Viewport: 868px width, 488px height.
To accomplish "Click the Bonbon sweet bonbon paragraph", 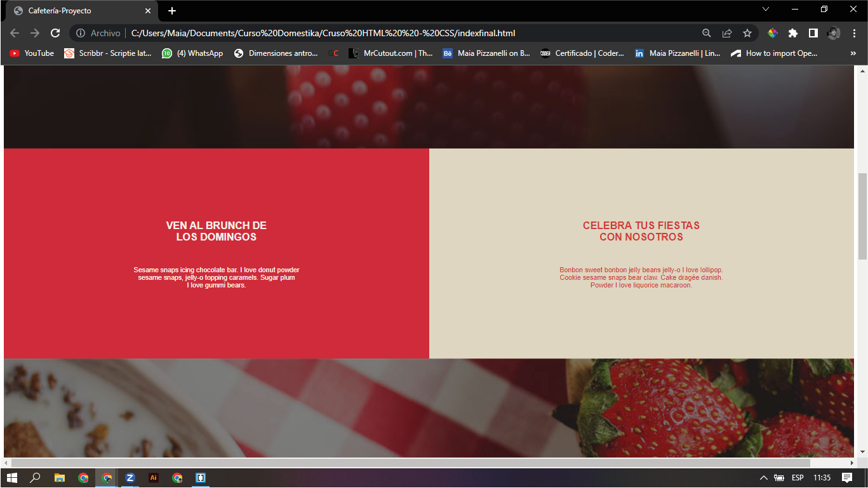I will [641, 277].
